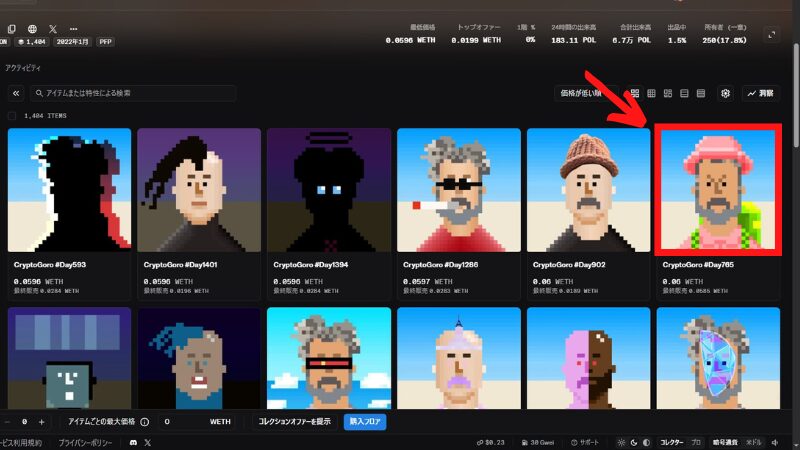This screenshot has height=450, width=800.
Task: Open the crystal mask face thumbnail
Action: (718, 358)
